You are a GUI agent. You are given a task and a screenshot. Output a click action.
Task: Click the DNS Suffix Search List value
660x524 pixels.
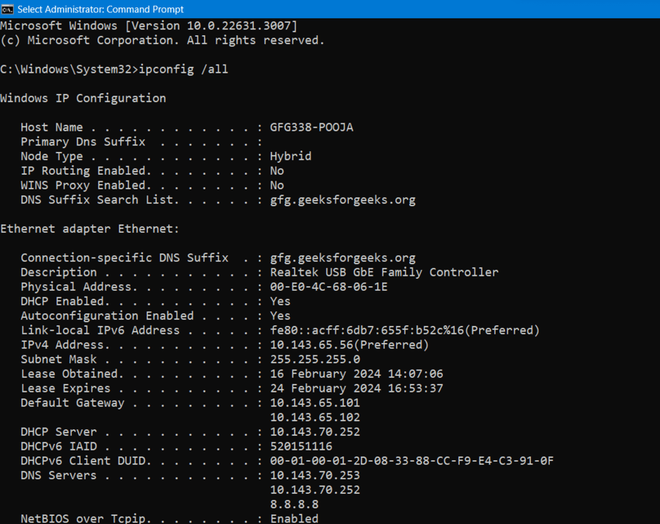(x=343, y=200)
